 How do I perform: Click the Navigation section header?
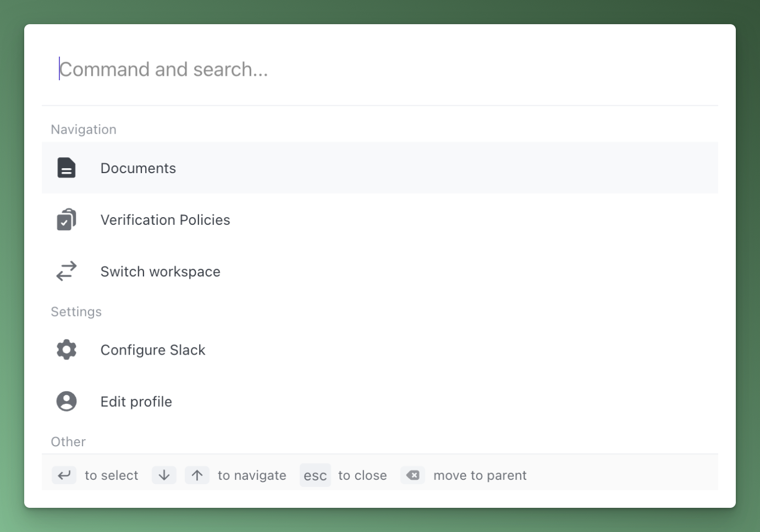coord(84,130)
